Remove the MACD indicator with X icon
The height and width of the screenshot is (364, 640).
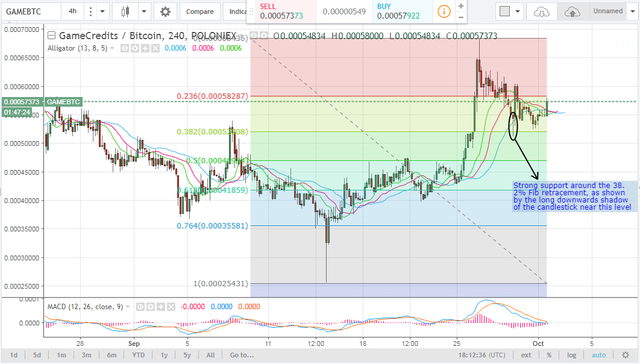point(171,307)
